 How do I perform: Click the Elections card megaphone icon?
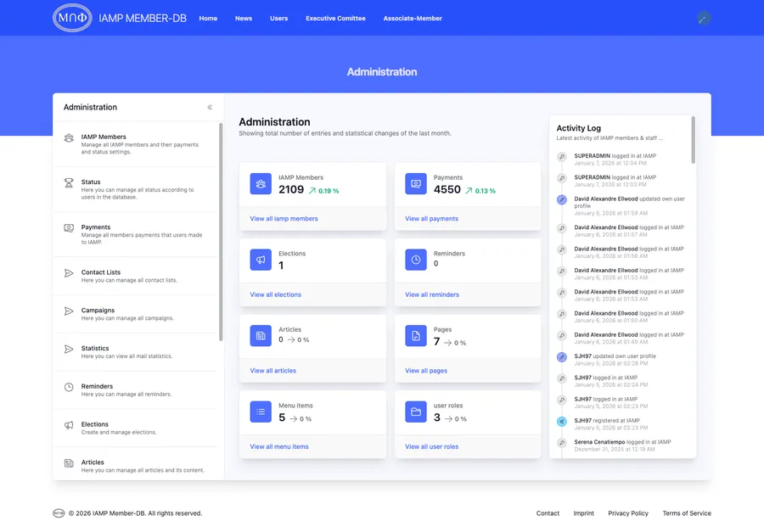[261, 260]
